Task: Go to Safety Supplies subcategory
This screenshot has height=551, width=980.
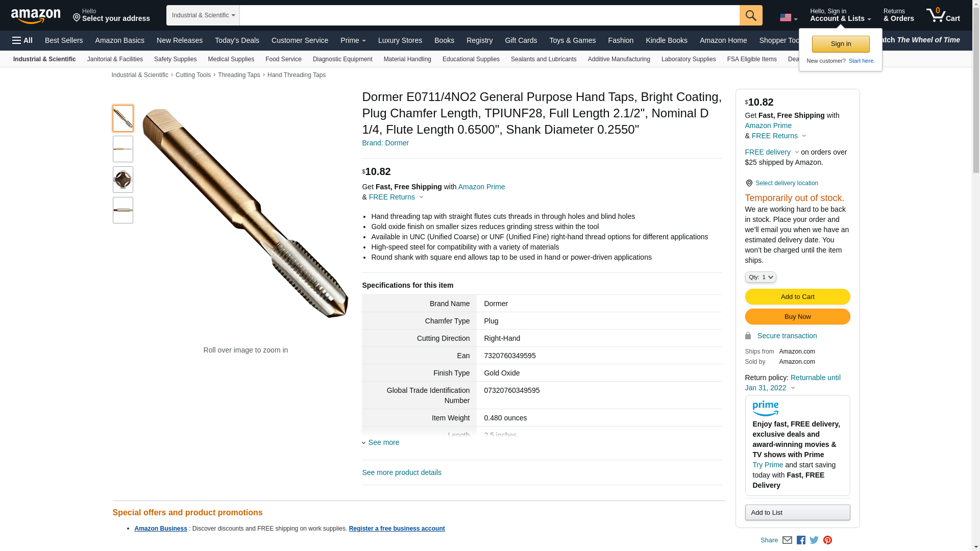Action: 175,59
